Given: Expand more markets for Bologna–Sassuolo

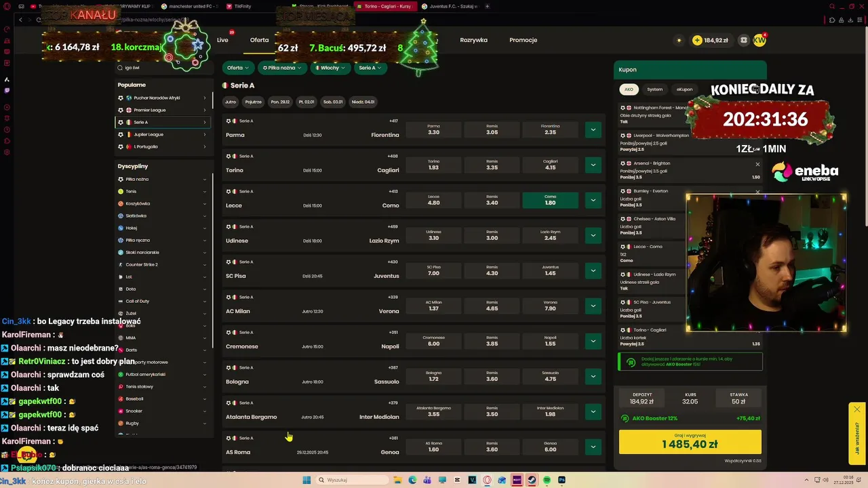Looking at the screenshot, I should [x=593, y=376].
